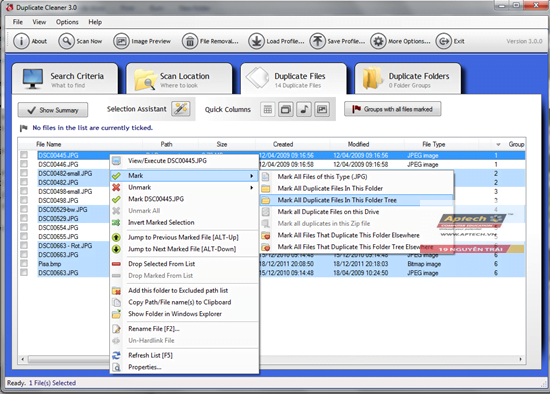Select the image Quick Columns icon
550x394 pixels.
point(322,109)
